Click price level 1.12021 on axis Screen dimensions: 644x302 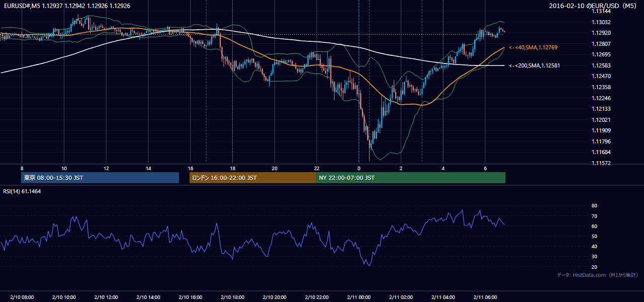click(601, 120)
